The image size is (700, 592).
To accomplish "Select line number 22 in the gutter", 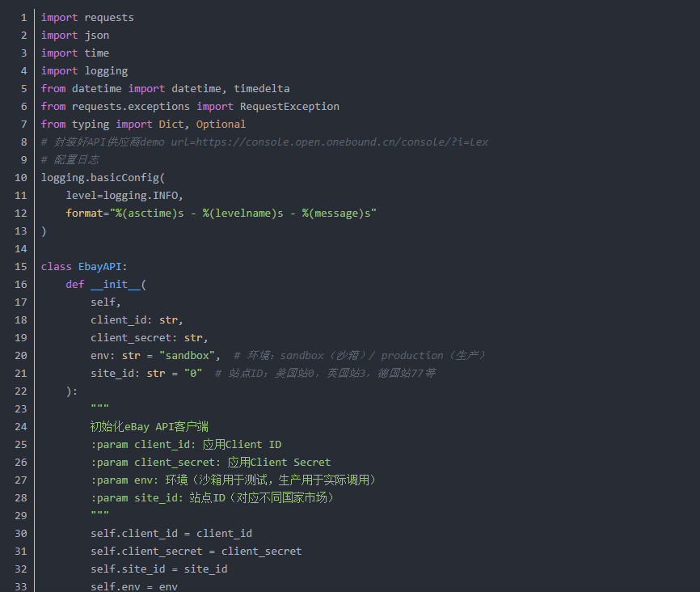I will coord(23,391).
